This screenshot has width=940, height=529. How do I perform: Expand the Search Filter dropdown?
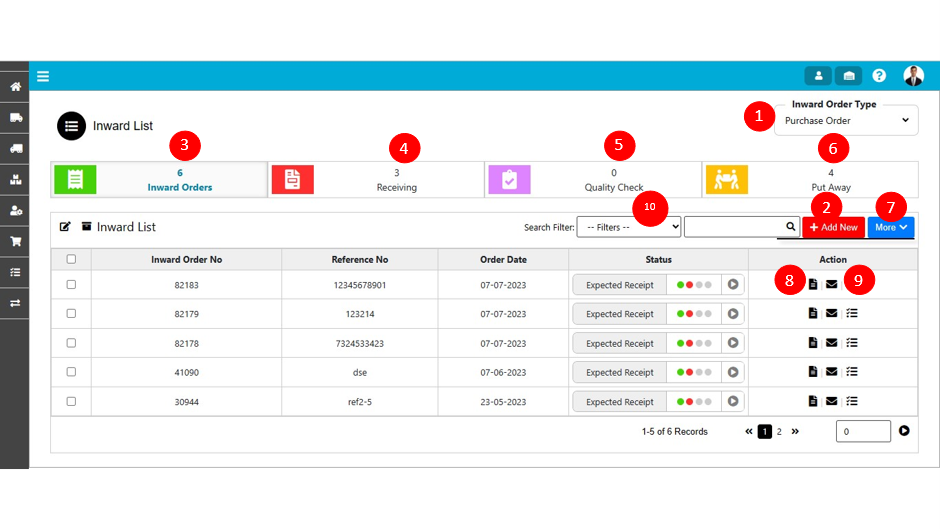[628, 227]
